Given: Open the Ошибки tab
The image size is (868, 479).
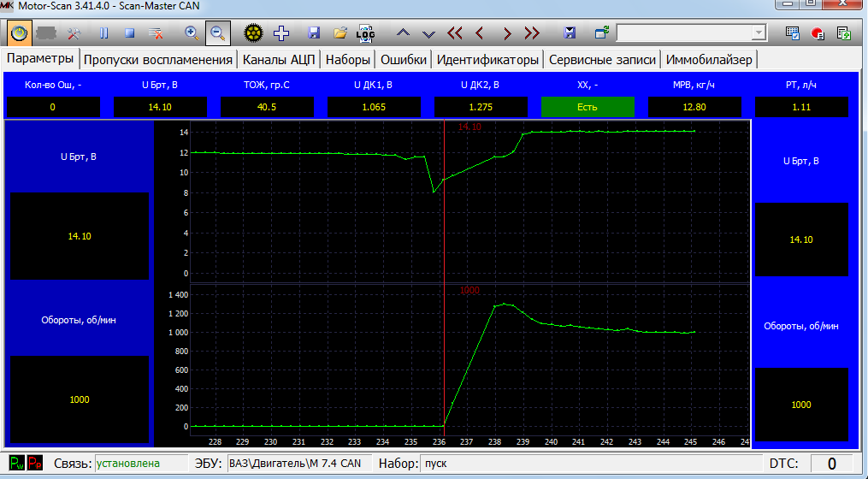Looking at the screenshot, I should coord(403,60).
